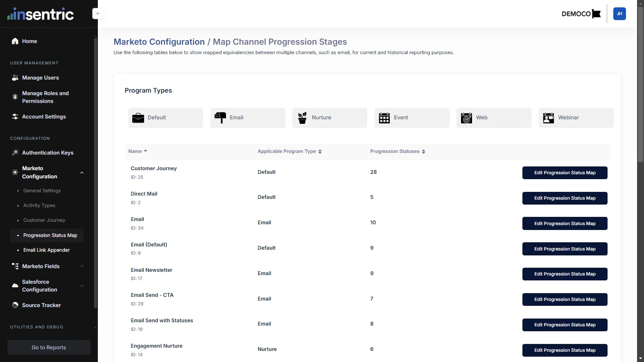
Task: Click the ID: 29 label
Action: click(137, 304)
